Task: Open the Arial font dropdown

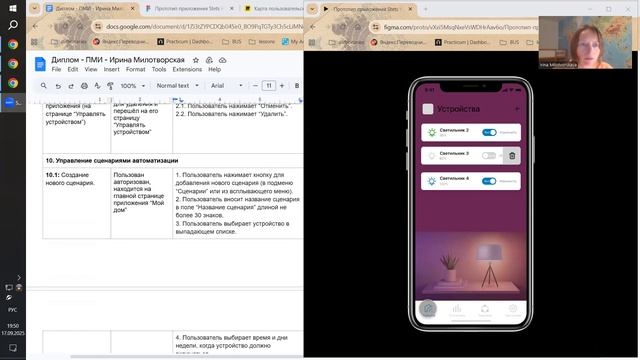Action: pyautogui.click(x=227, y=86)
